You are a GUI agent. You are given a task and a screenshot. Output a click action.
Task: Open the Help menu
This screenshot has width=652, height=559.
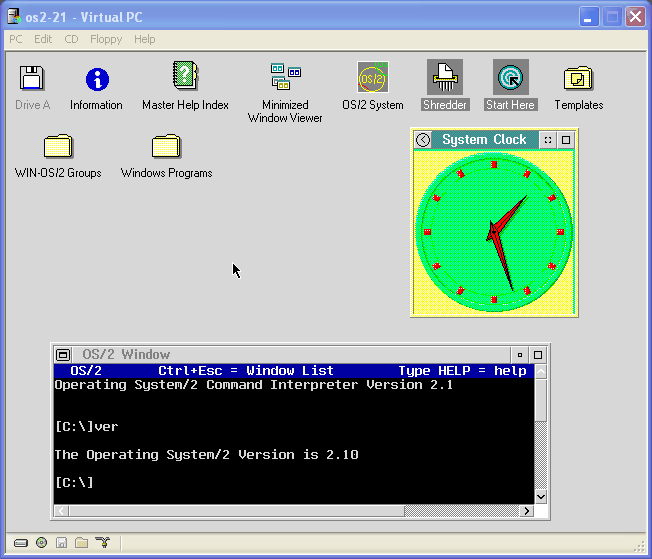point(145,39)
